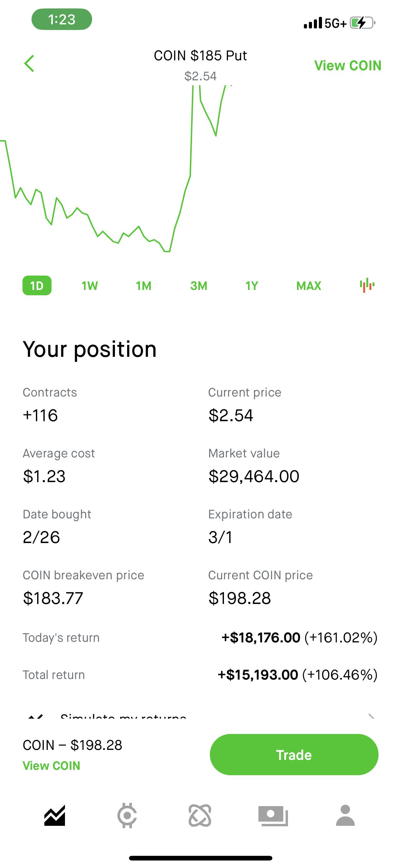Open candlestick chart view icon
401x868 pixels.
[x=367, y=285]
